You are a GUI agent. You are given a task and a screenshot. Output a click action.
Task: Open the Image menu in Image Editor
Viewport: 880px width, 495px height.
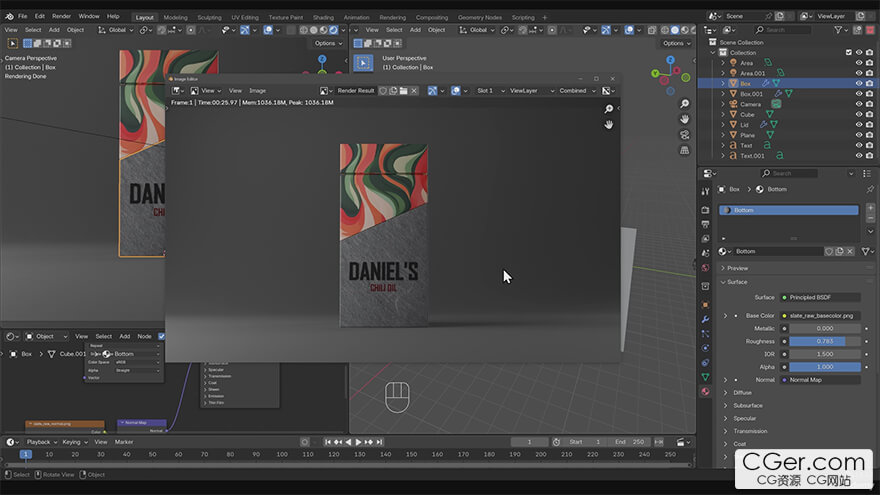[257, 90]
